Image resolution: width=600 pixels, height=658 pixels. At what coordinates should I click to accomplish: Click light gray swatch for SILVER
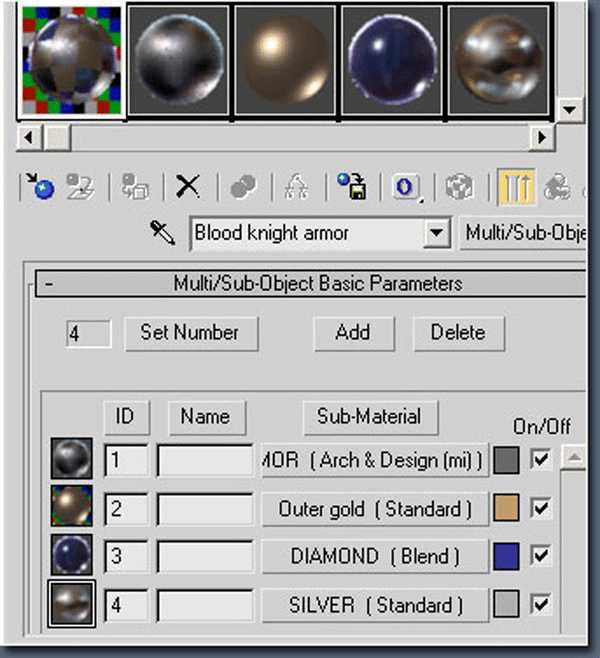click(506, 604)
